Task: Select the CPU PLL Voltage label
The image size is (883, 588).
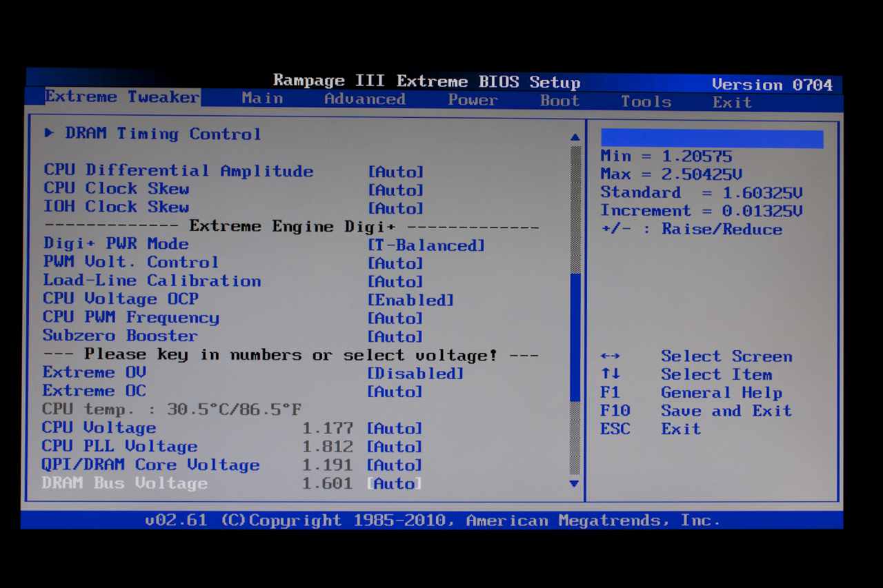Action: point(120,446)
